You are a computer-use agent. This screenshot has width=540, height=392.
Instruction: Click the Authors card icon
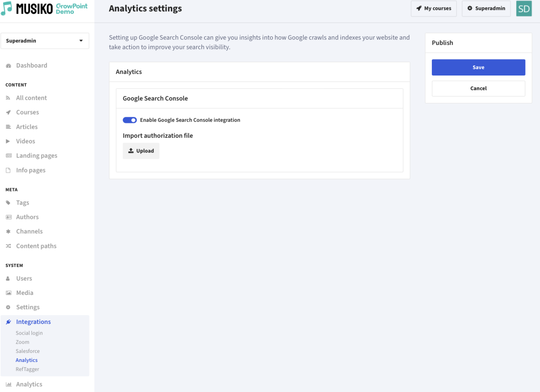click(8, 217)
